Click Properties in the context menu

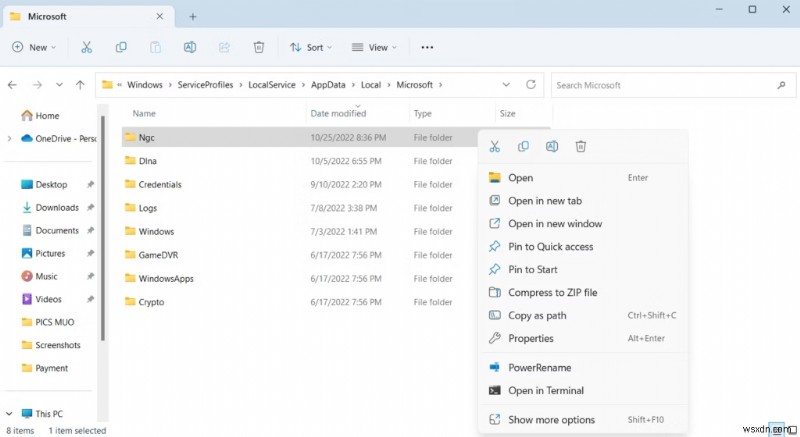pyautogui.click(x=530, y=338)
